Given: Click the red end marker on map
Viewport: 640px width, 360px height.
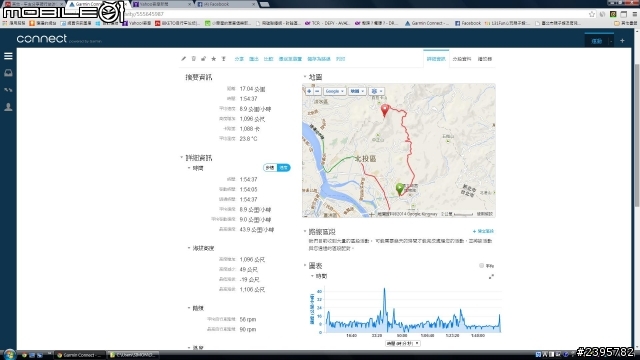Looking at the screenshot, I should 384,110.
